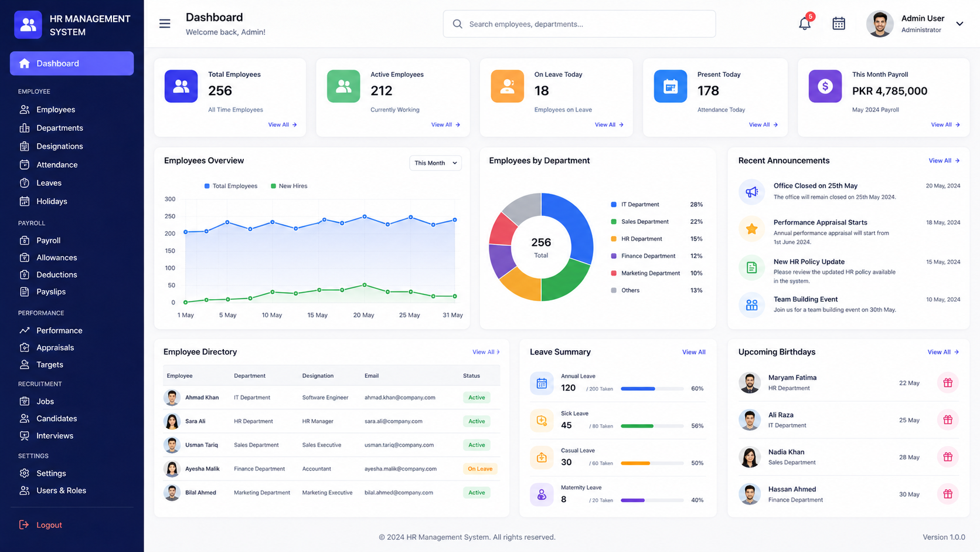
Task: Go to Dashboard in sidebar
Action: (72, 63)
